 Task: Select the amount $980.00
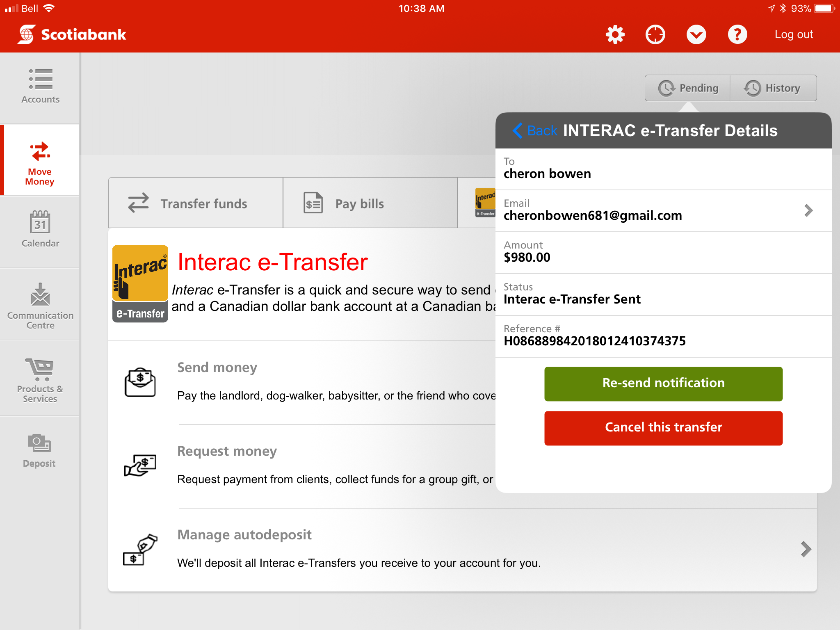pos(527,257)
